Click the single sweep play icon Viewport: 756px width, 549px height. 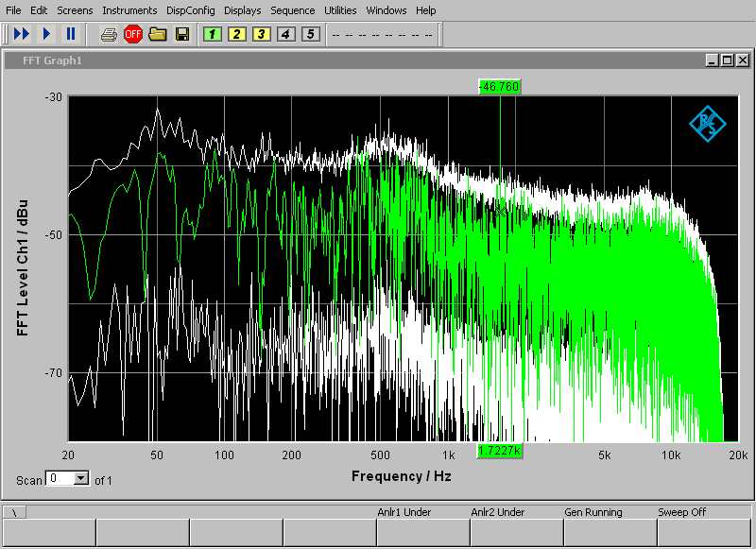(46, 34)
